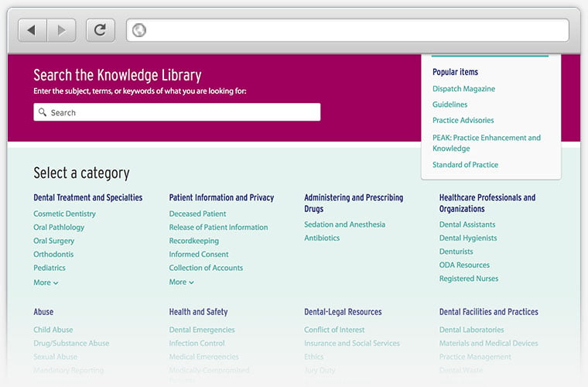Select Orthodontis link
Image resolution: width=588 pixels, height=387 pixels.
pos(53,254)
